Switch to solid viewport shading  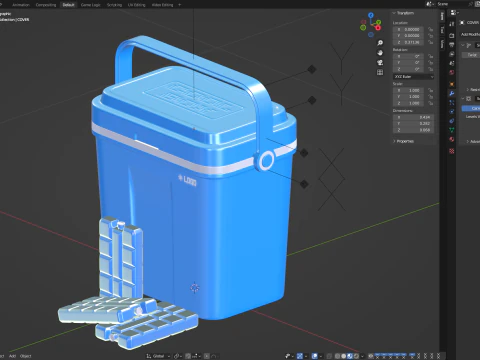coord(343,356)
